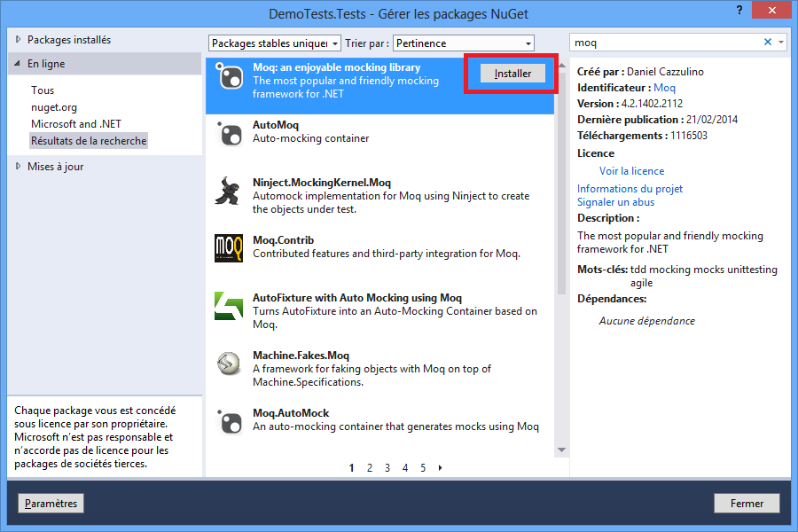Open Informations du projet link
Image resolution: width=798 pixels, height=532 pixels.
(630, 188)
